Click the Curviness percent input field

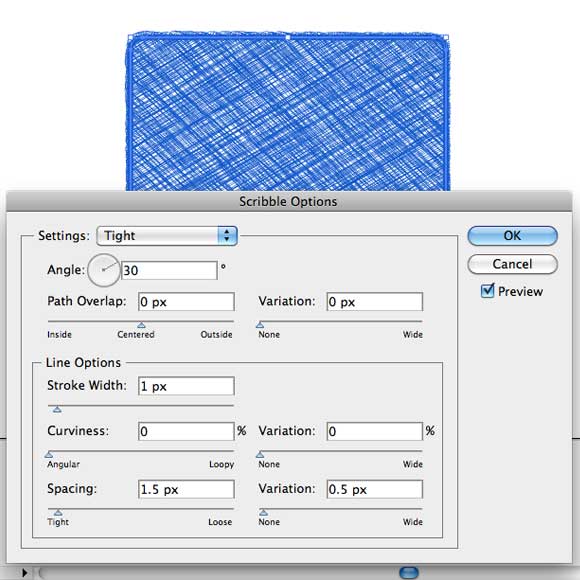click(186, 431)
